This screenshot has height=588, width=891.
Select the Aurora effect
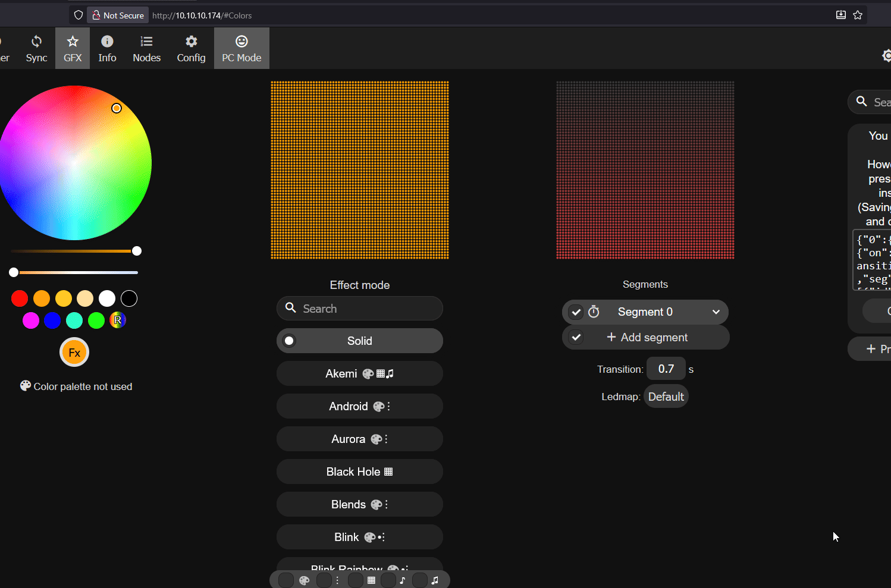click(x=359, y=439)
